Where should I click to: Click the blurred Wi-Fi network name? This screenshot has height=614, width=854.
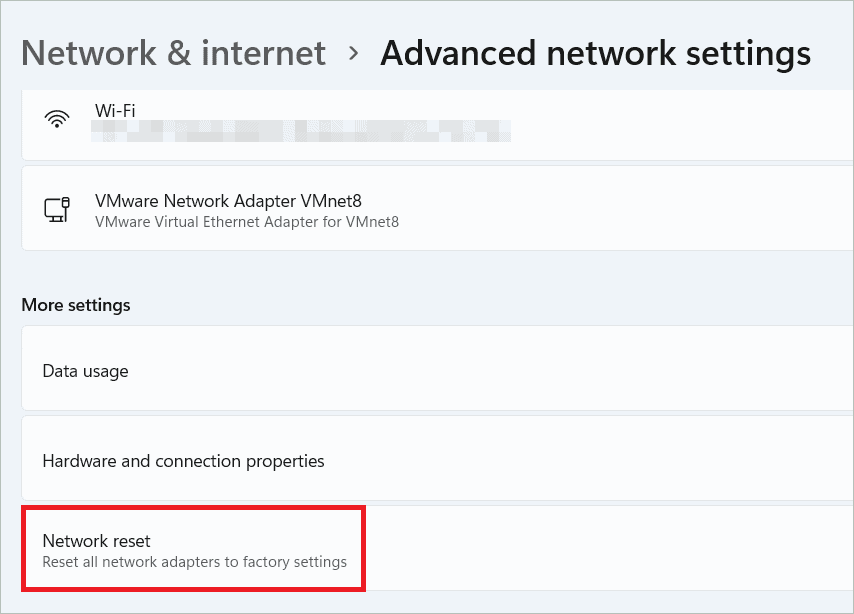(300, 131)
